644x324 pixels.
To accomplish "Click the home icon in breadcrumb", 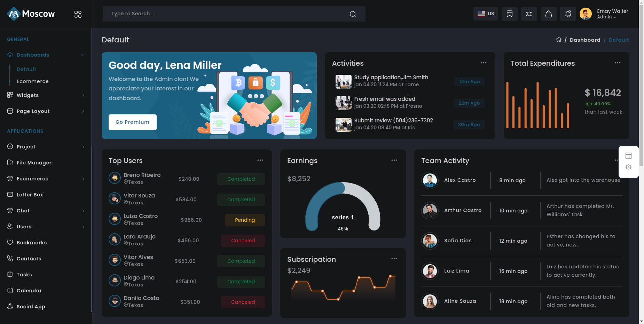I will coord(558,40).
